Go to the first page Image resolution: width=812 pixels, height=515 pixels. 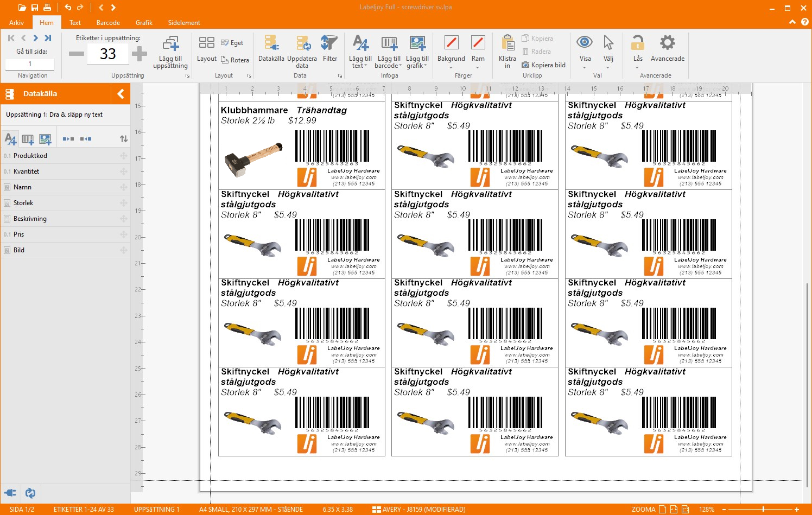pyautogui.click(x=11, y=38)
